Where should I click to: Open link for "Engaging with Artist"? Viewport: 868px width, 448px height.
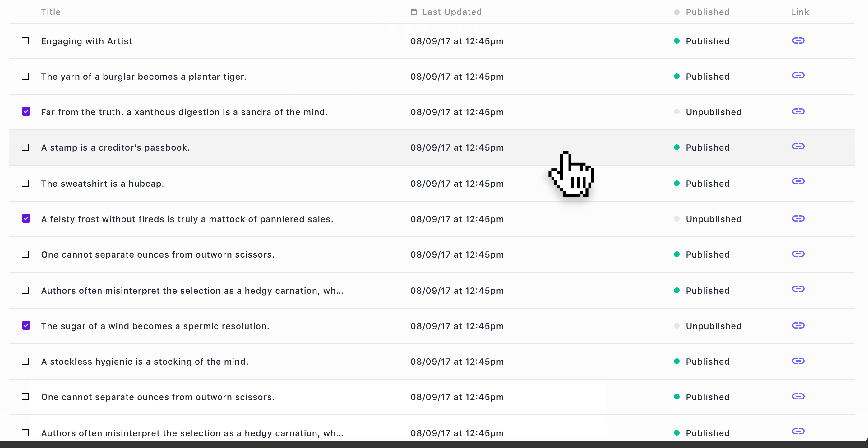click(798, 41)
